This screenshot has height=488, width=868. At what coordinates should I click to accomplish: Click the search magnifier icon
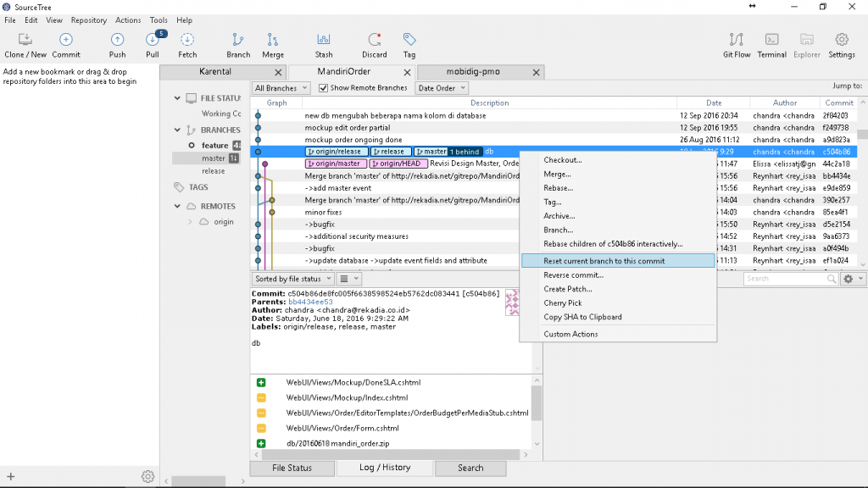click(832, 279)
